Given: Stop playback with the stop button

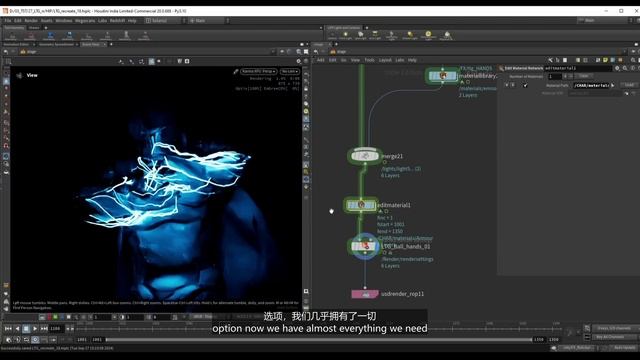Looking at the screenshot, I should click(26, 328).
